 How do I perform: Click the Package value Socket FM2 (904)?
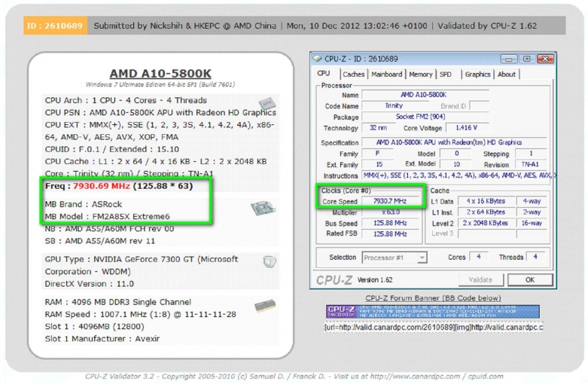425,117
